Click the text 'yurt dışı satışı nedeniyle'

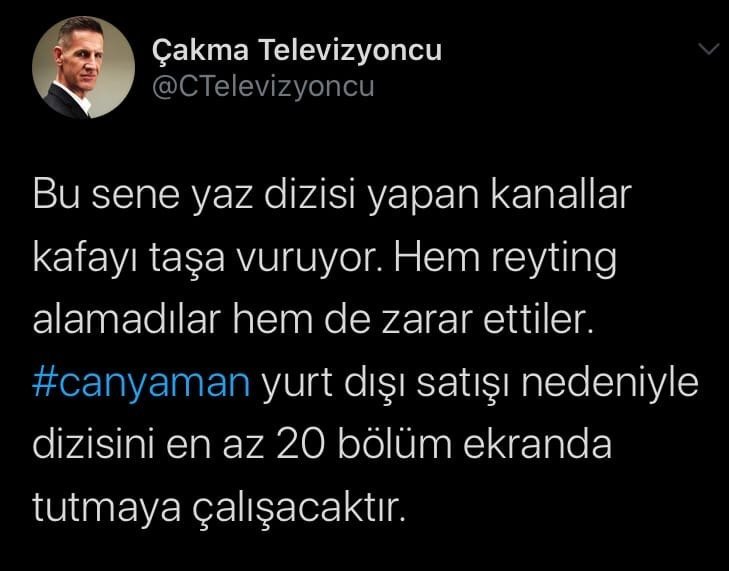(x=480, y=384)
